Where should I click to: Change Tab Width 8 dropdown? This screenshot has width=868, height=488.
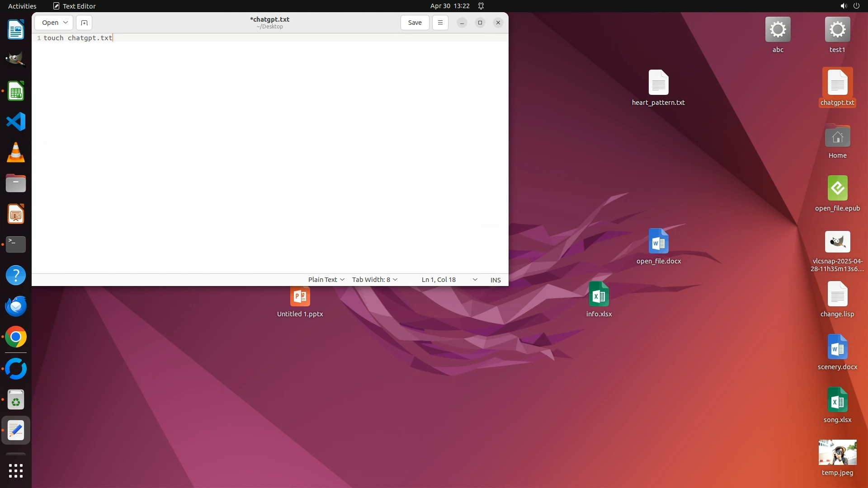click(x=374, y=280)
